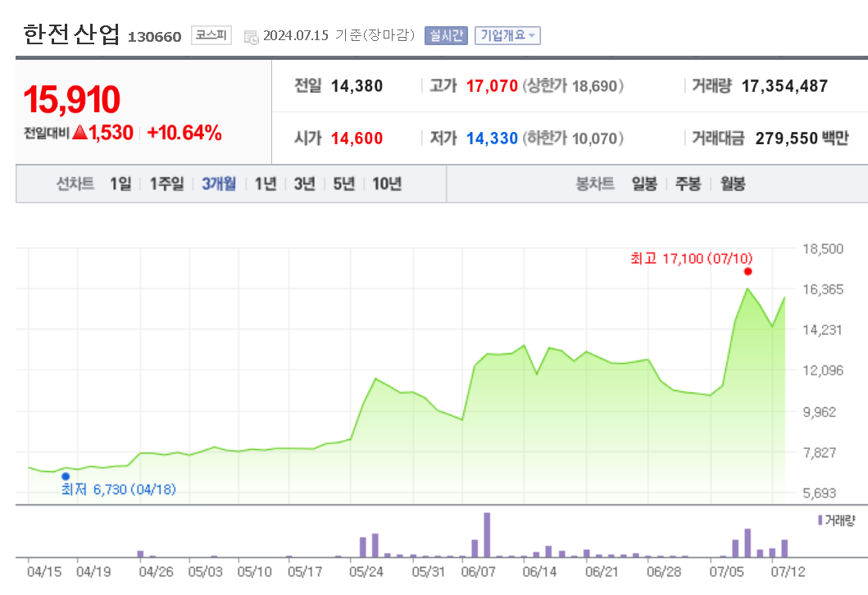Screen dimensions: 868x595
Task: Click the 봉차트 section label
Action: pos(595,184)
